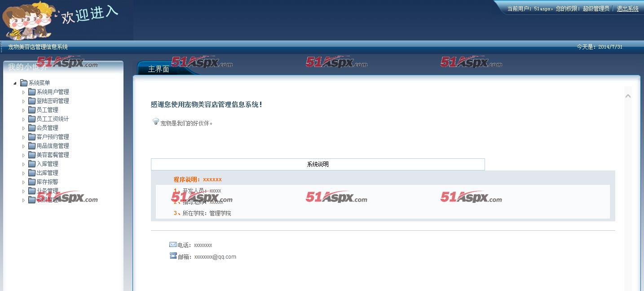Screen dimensions: 644x291
Task: Open 用品信息管理 in the tree
Action: [x=53, y=146]
